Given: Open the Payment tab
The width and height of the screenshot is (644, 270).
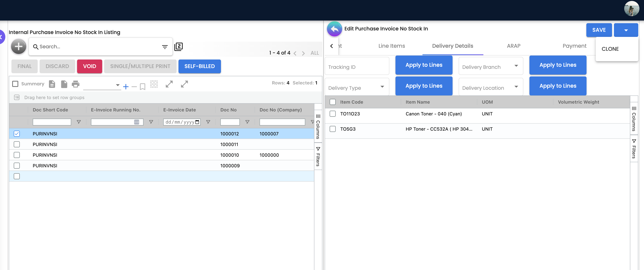Looking at the screenshot, I should pyautogui.click(x=574, y=46).
